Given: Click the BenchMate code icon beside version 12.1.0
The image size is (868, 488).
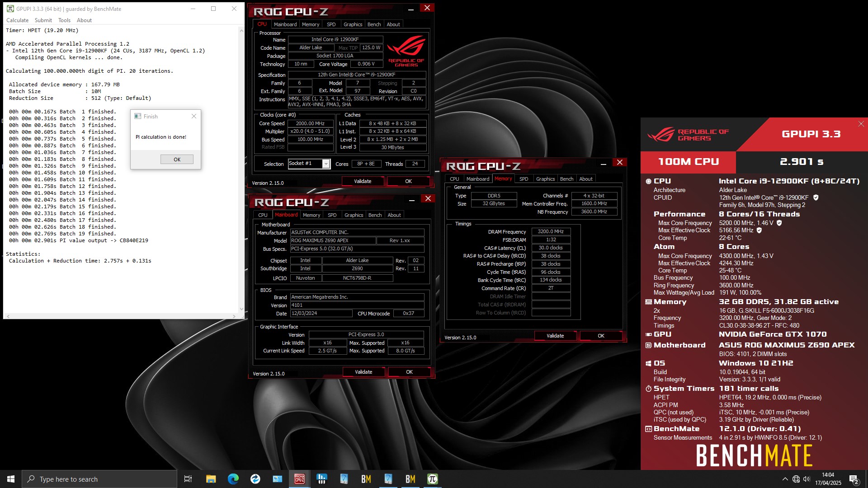Looking at the screenshot, I should pyautogui.click(x=648, y=429).
